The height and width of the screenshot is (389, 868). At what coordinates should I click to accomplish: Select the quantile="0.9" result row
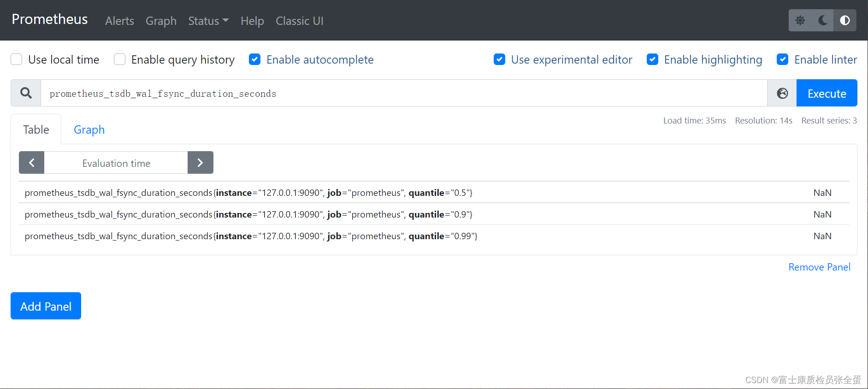tap(434, 214)
